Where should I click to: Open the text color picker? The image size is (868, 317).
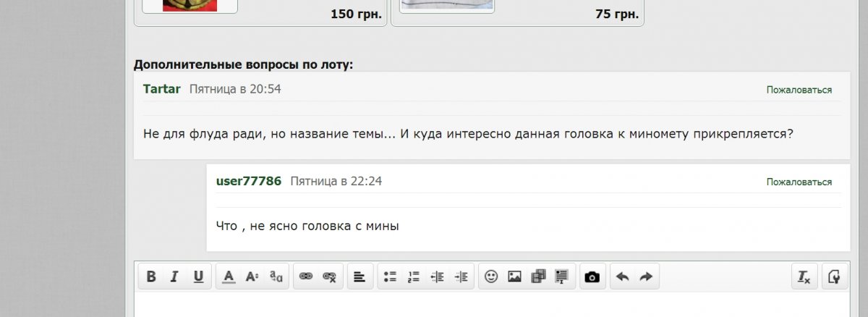[x=229, y=276]
